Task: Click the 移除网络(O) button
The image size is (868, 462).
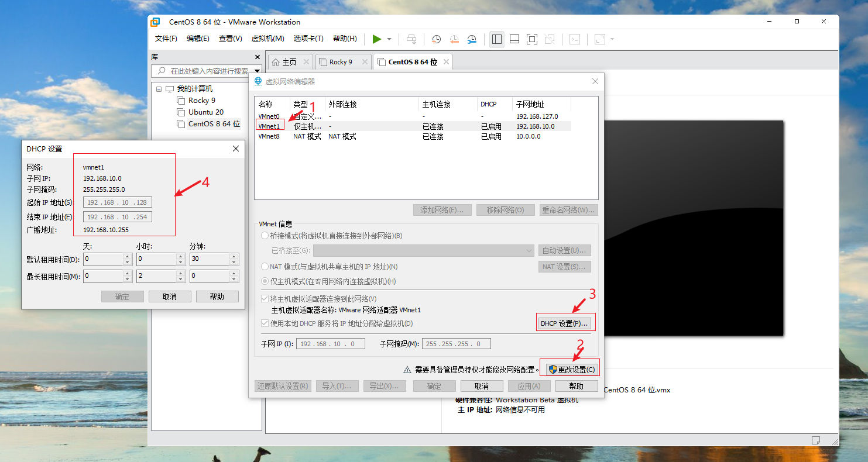Action: [x=505, y=210]
